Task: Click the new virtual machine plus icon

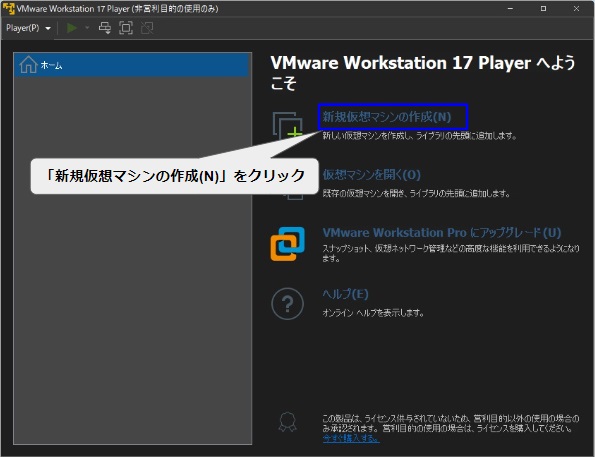Action: click(x=287, y=126)
